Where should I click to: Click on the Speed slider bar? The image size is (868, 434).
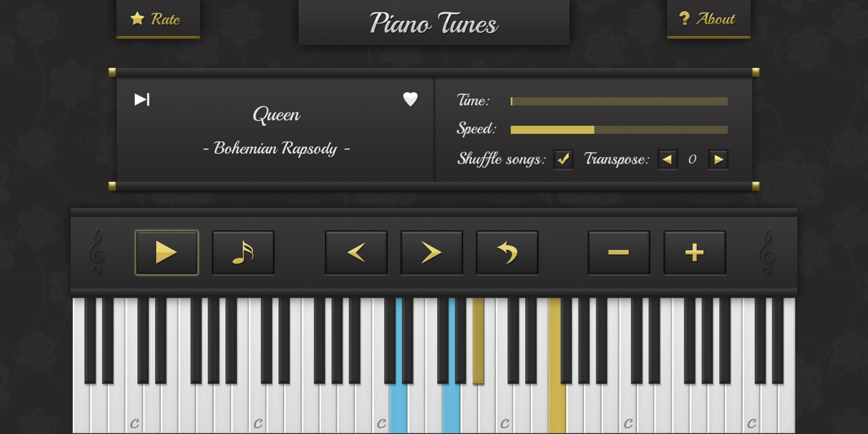coord(619,130)
